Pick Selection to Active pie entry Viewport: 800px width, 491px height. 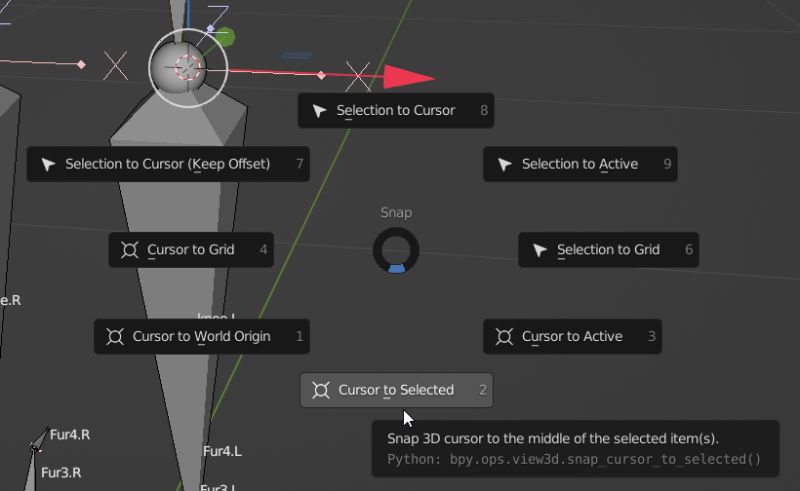pos(580,164)
